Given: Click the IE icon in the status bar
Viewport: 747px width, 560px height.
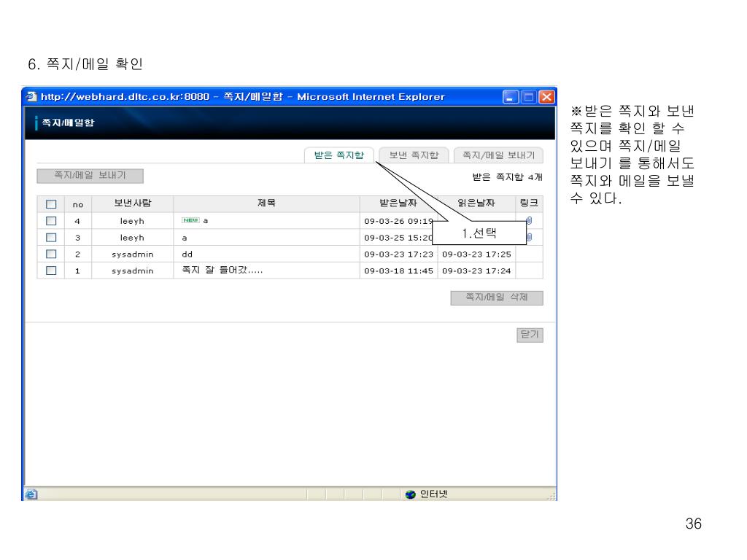Looking at the screenshot, I should coord(31,494).
